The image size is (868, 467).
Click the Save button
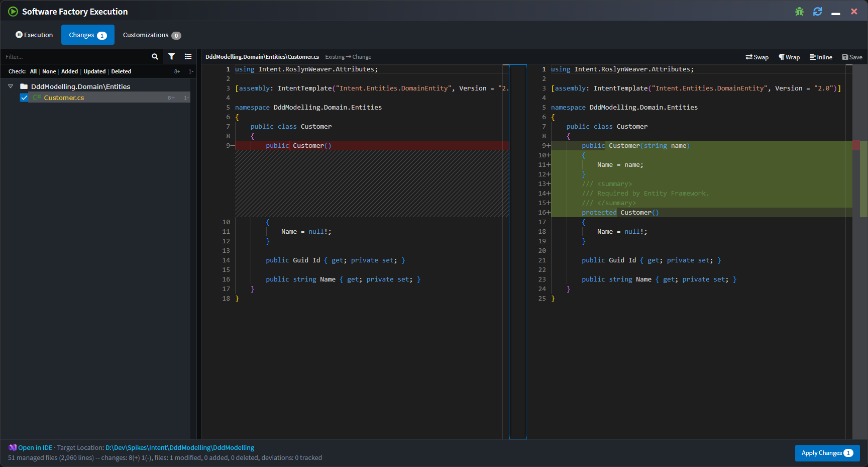coord(852,57)
